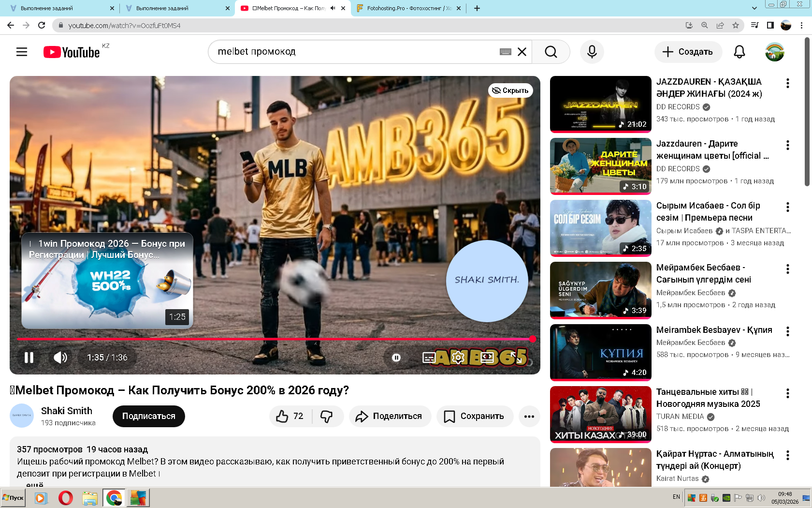The width and height of the screenshot is (812, 508).
Task: Open options for Сағынып үлгердім сені
Action: coord(788,269)
